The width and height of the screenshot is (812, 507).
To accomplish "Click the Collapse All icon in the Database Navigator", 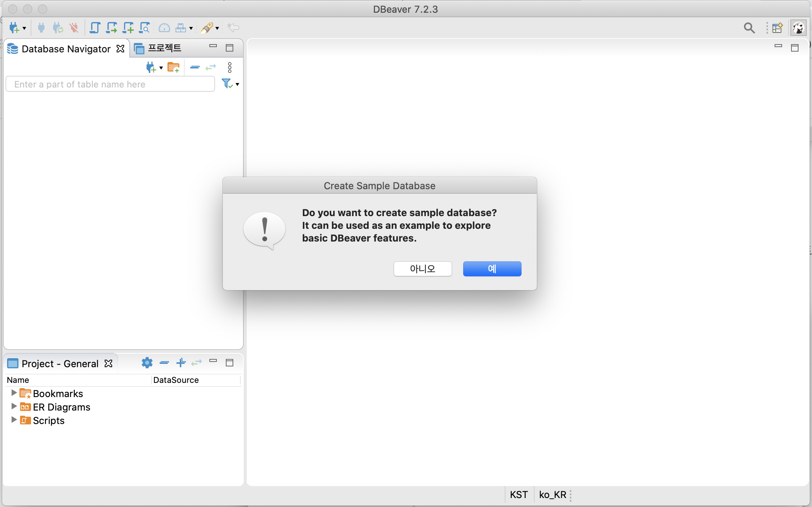I will tap(195, 67).
